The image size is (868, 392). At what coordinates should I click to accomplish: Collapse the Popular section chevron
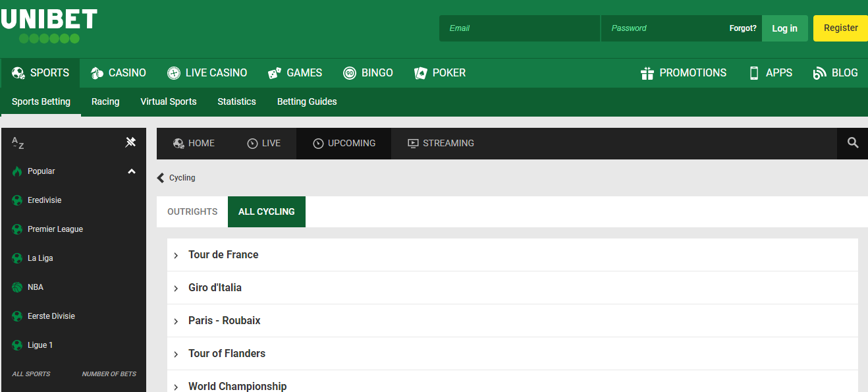tap(132, 171)
